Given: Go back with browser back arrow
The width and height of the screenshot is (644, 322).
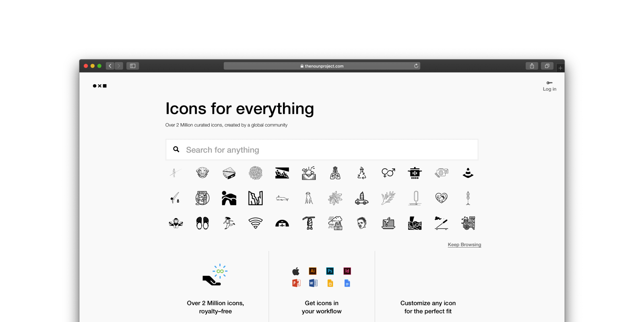Looking at the screenshot, I should click(x=110, y=66).
